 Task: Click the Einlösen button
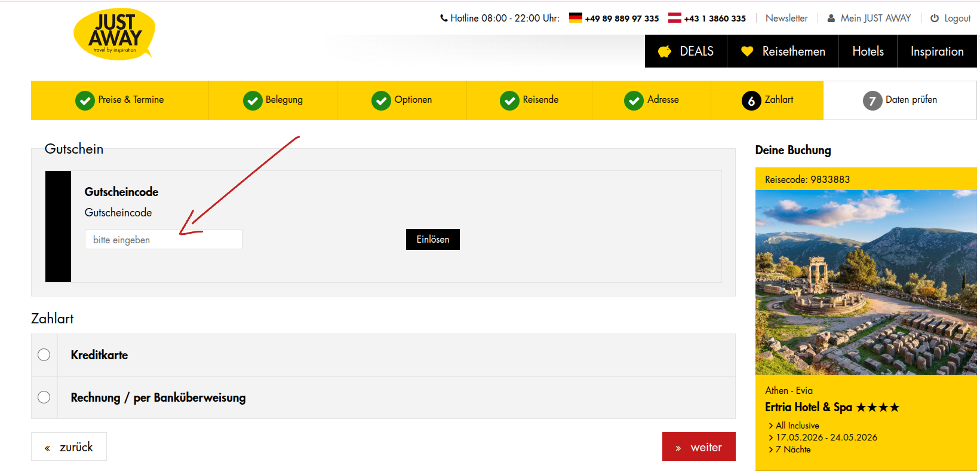click(433, 239)
